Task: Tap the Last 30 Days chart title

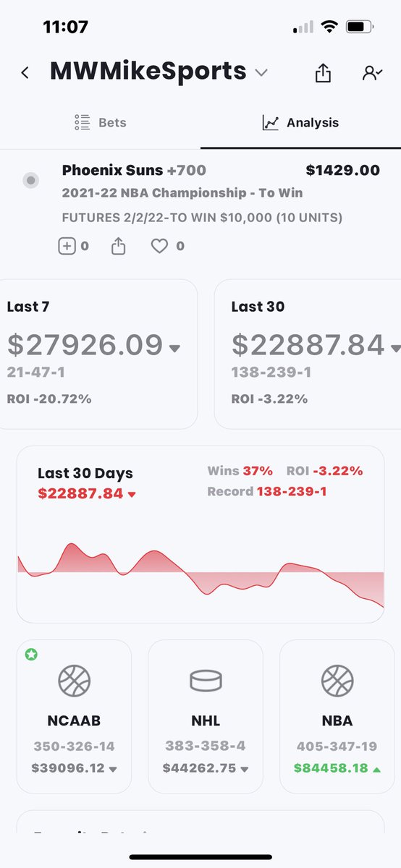Action: 85,473
